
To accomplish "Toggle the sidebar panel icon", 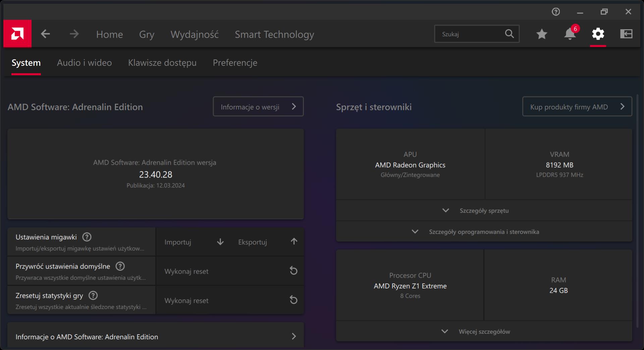I will pos(626,34).
